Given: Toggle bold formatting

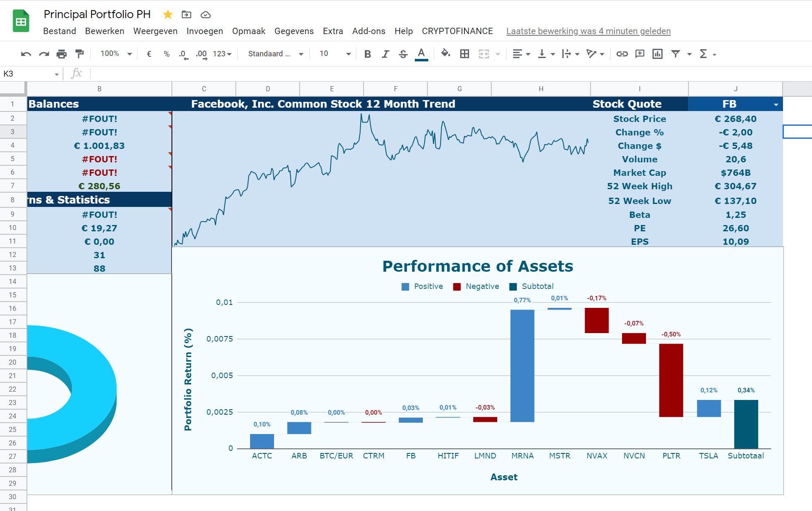Looking at the screenshot, I should 367,54.
